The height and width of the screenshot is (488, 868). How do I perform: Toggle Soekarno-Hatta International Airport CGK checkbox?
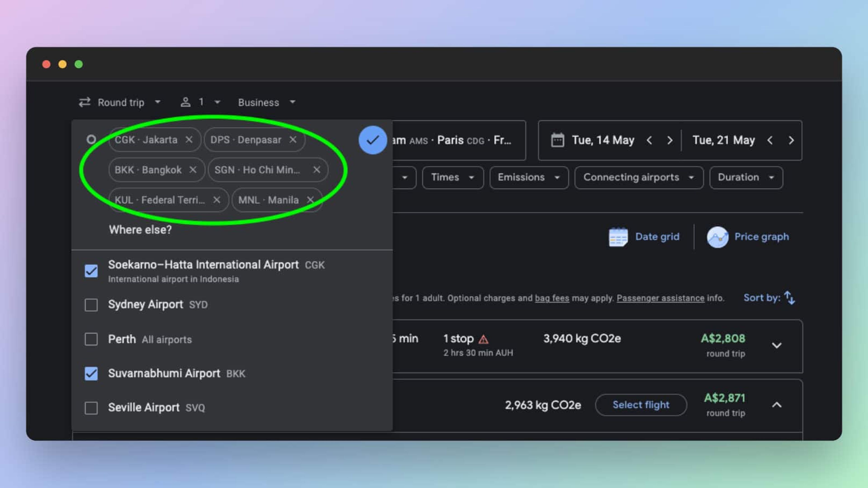coord(91,270)
